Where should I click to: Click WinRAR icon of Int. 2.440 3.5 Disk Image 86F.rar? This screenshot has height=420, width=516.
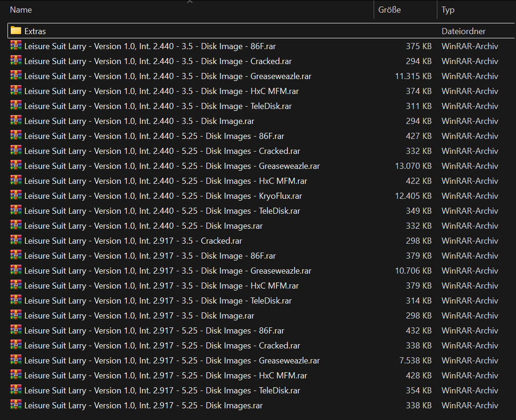click(16, 46)
